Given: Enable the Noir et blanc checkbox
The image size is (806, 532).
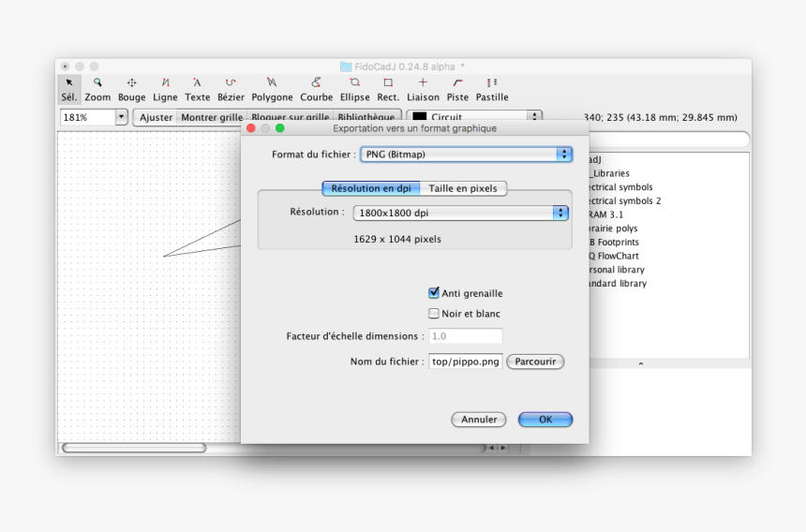Looking at the screenshot, I should 434,313.
